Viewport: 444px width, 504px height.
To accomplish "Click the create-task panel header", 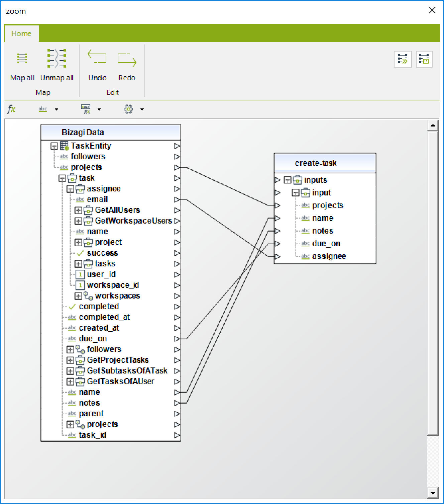I will (325, 163).
